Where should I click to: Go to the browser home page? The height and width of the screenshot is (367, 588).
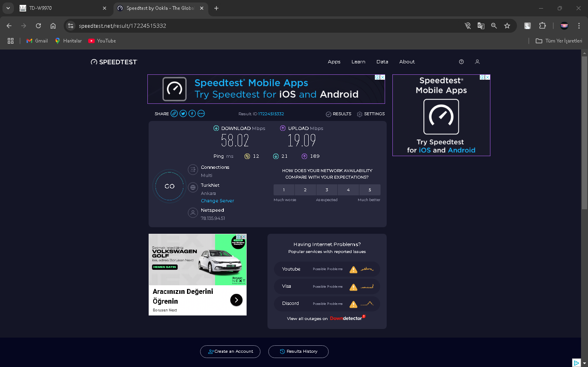point(53,26)
